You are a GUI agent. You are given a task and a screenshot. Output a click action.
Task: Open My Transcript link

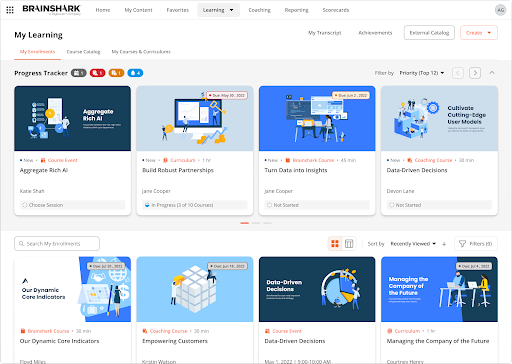325,33
